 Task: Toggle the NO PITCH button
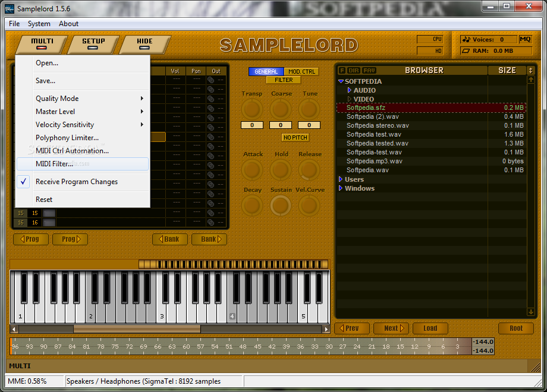click(295, 138)
